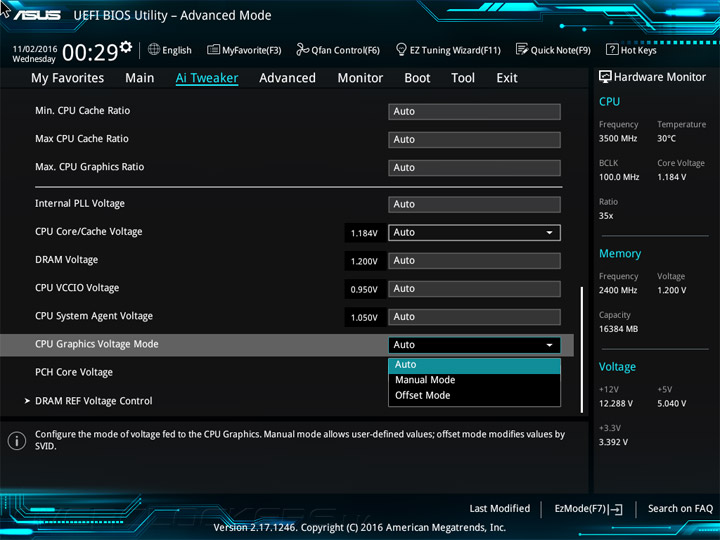Click the Min. CPU Cache Ratio field
720x540 pixels.
(474, 112)
